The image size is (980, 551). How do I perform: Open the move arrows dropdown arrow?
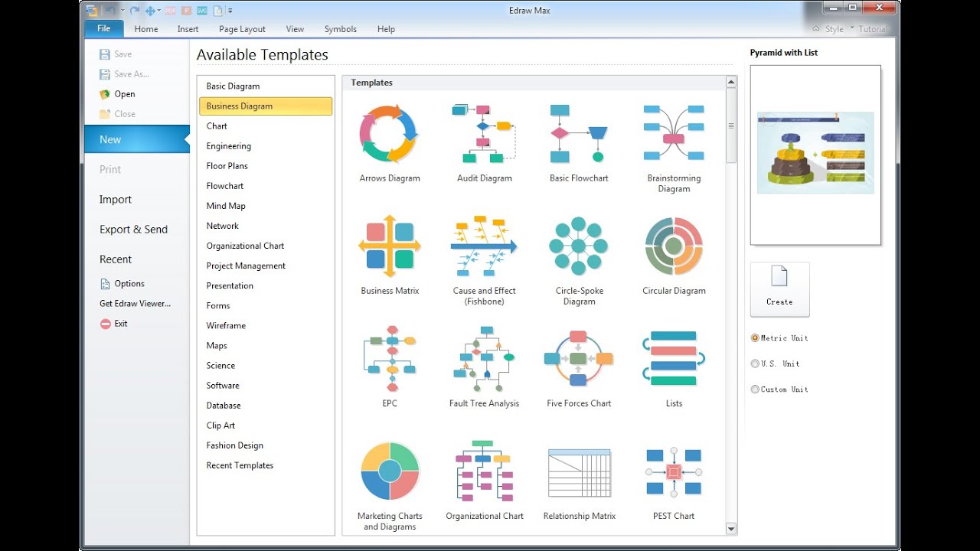coord(158,11)
